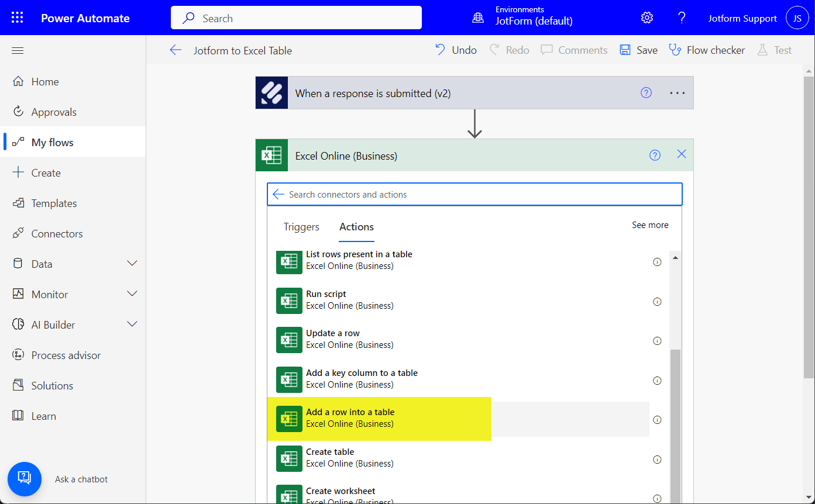Click info icon for Run script action
Image resolution: width=815 pixels, height=504 pixels.
[x=657, y=302]
